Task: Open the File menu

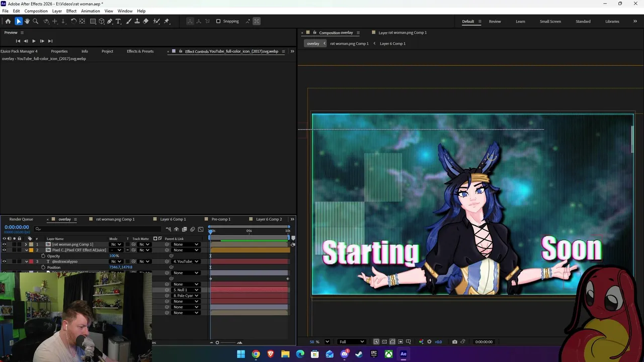Action: click(x=5, y=11)
